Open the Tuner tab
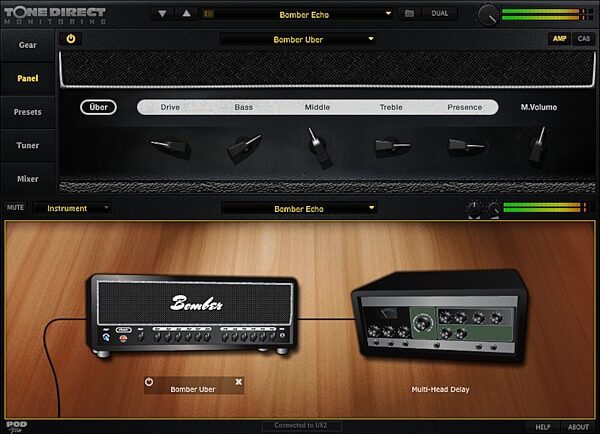 28,145
